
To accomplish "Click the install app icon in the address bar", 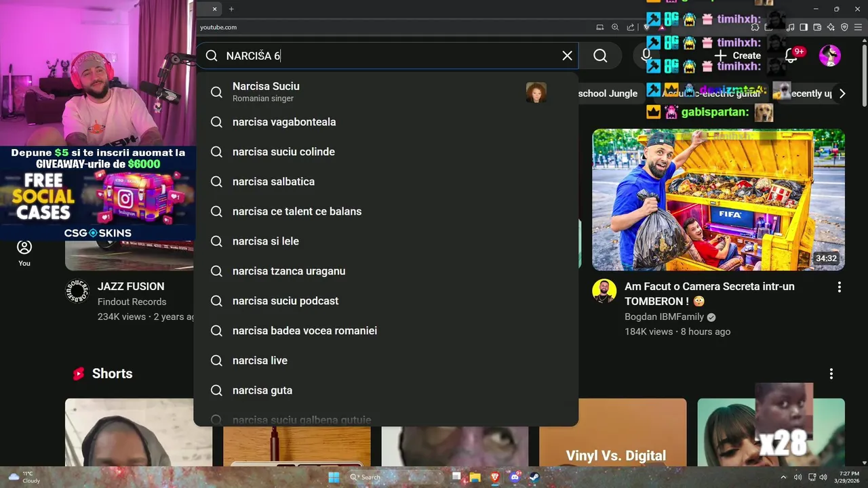I will (x=599, y=27).
